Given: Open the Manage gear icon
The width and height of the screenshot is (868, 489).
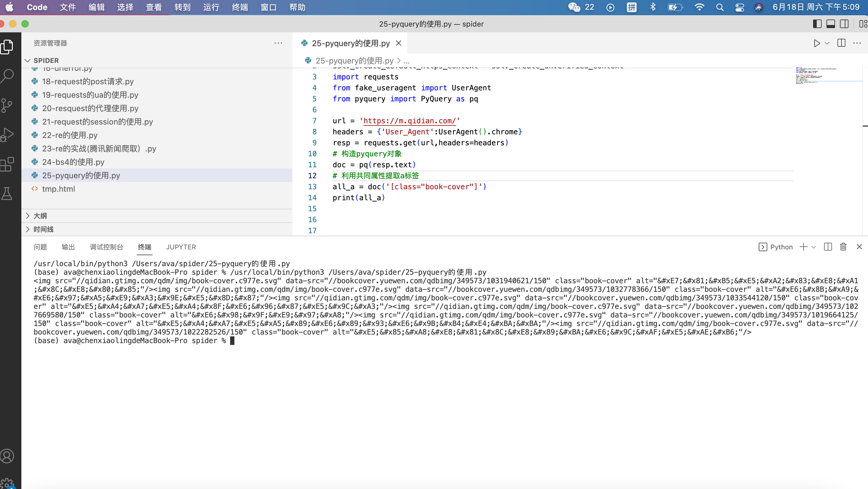Looking at the screenshot, I should coord(7,483).
